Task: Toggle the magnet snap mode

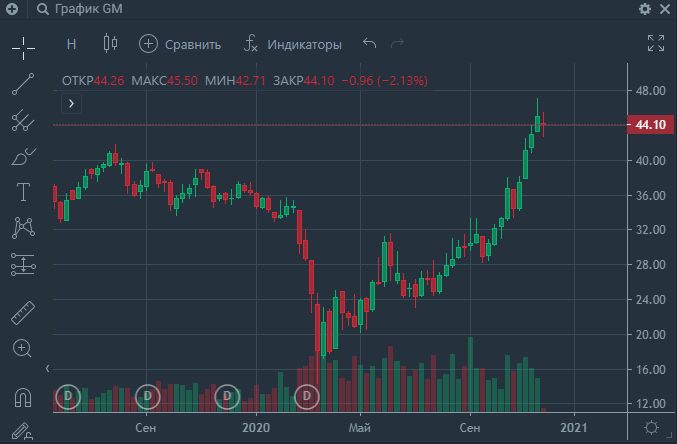Action: 23,397
